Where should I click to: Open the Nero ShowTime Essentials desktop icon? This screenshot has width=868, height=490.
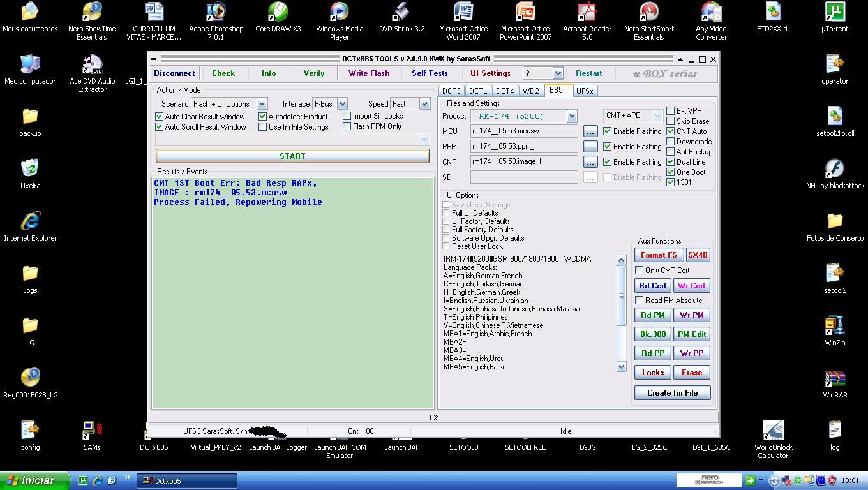coord(92,20)
